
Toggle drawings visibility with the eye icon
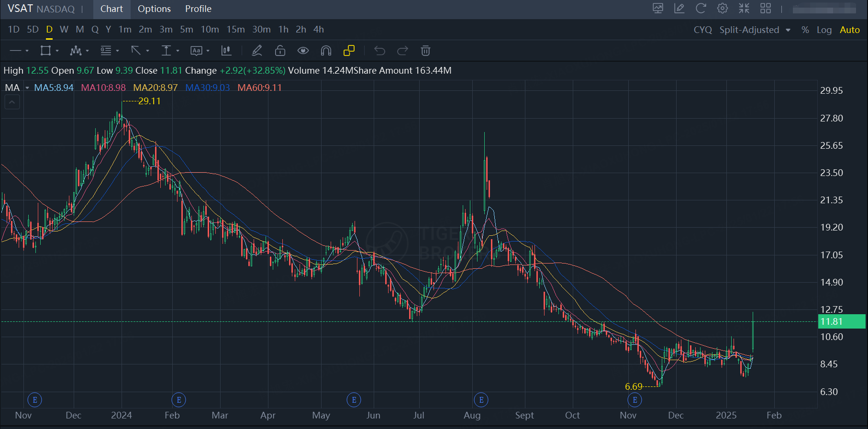(x=303, y=51)
